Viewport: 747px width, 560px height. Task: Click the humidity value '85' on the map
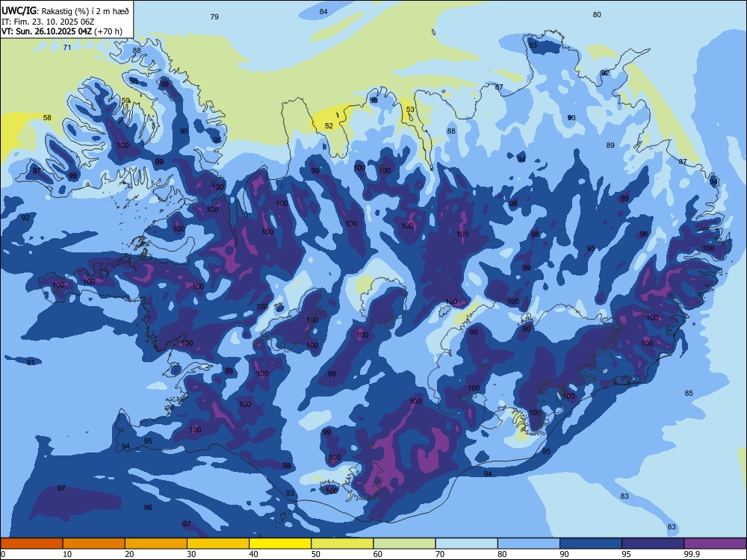pos(689,393)
